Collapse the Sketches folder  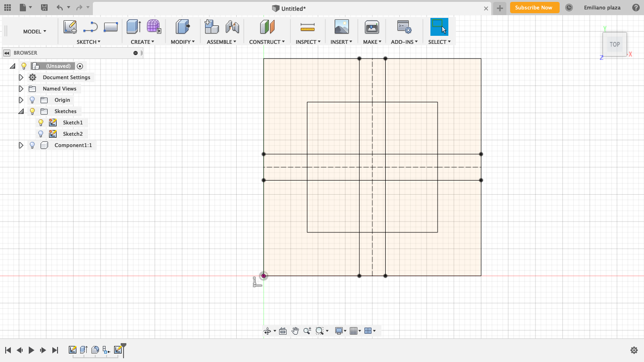(21, 111)
